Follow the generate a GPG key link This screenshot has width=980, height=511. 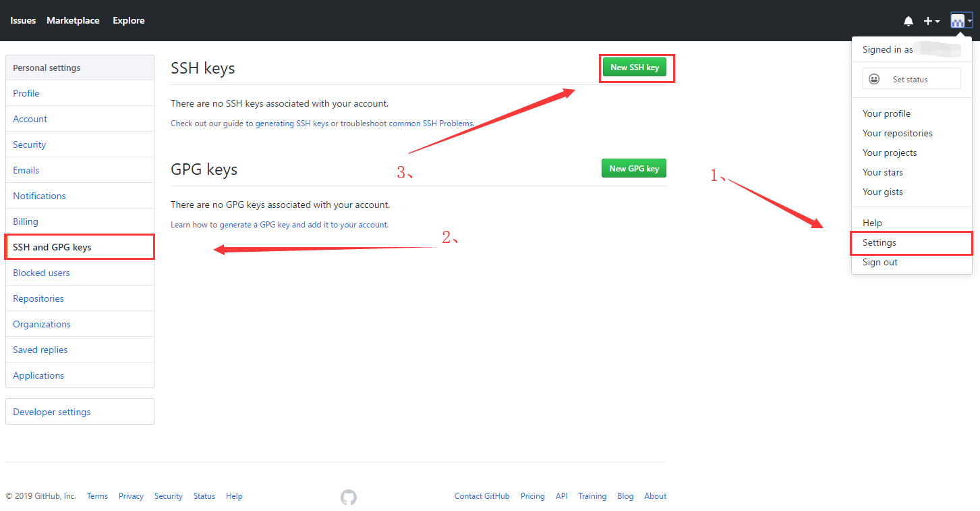(x=254, y=225)
